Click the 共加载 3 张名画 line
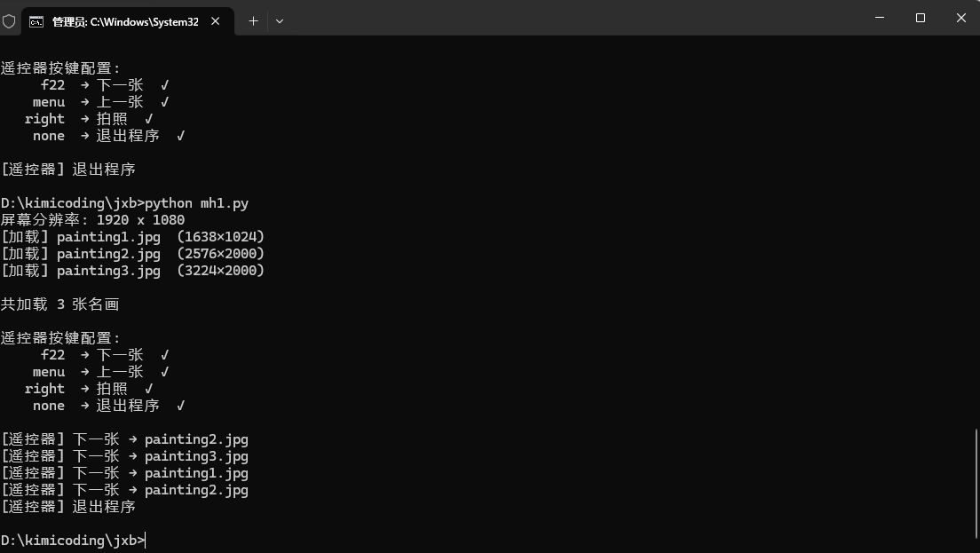 click(60, 304)
